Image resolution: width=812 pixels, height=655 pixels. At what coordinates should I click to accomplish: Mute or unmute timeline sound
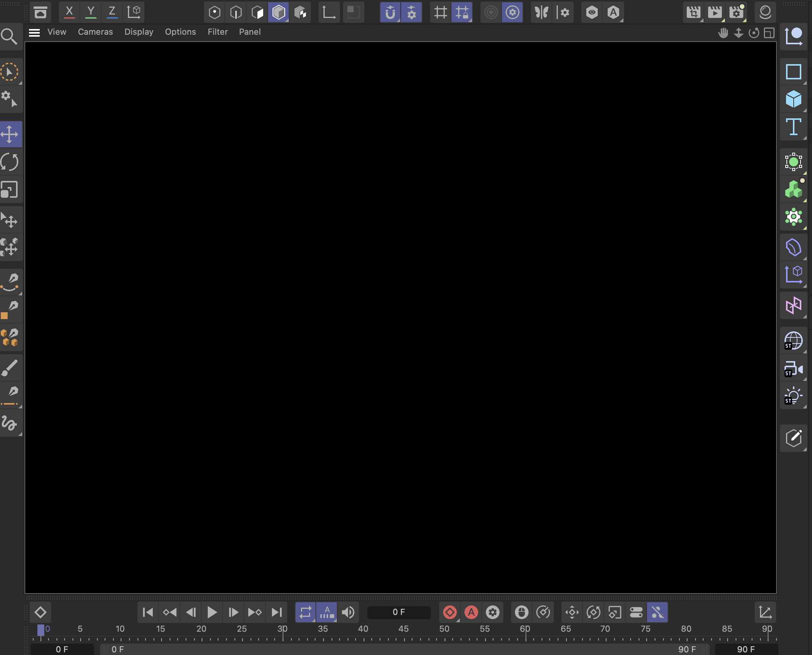348,612
